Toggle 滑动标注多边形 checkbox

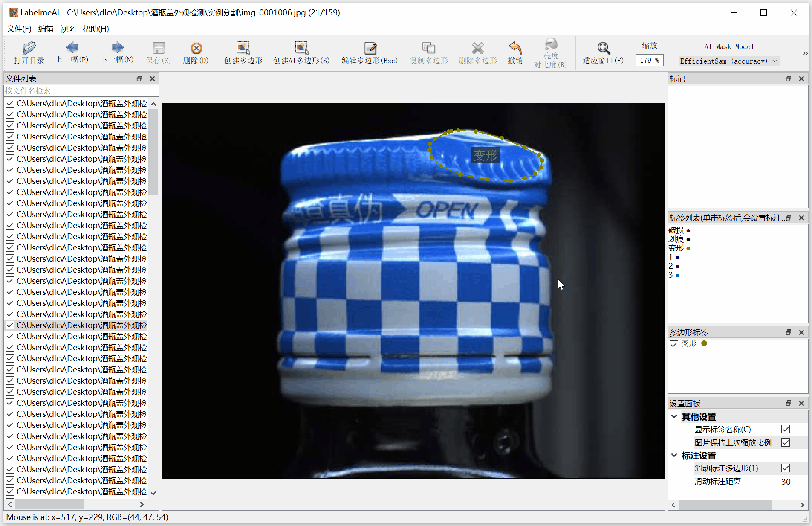tap(786, 468)
